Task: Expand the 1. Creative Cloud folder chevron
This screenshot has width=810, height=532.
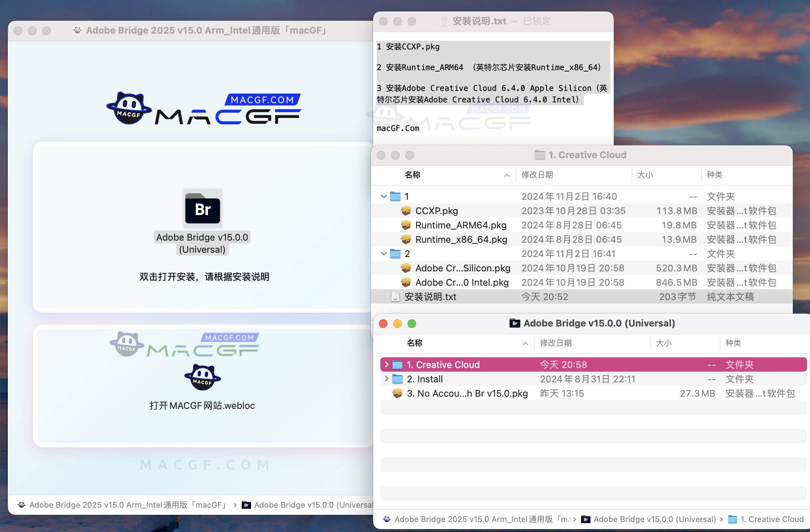Action: point(386,364)
